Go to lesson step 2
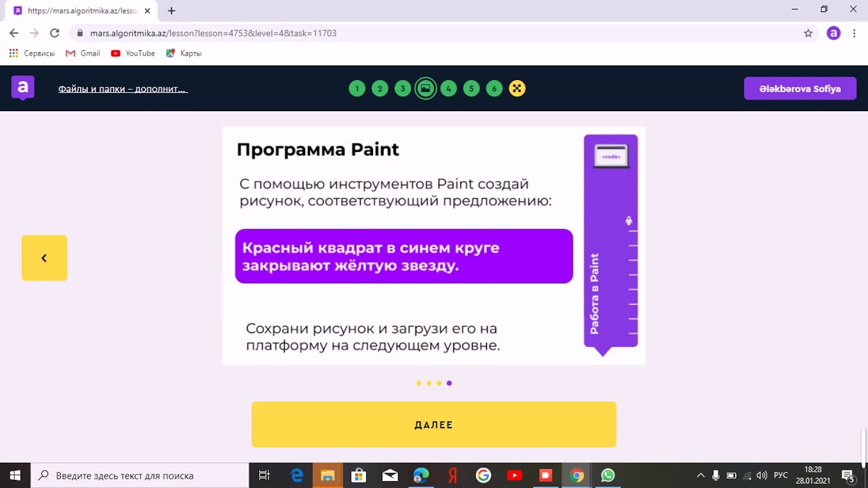 [380, 89]
